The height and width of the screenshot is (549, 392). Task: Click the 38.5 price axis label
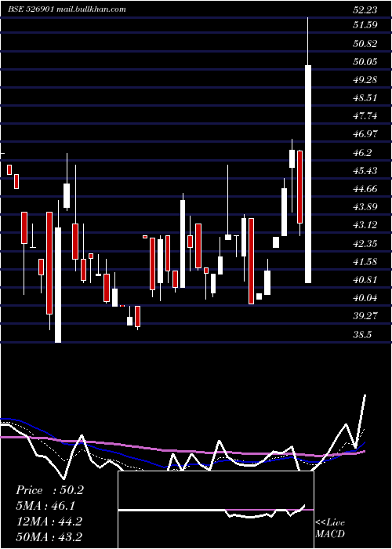tap(362, 334)
